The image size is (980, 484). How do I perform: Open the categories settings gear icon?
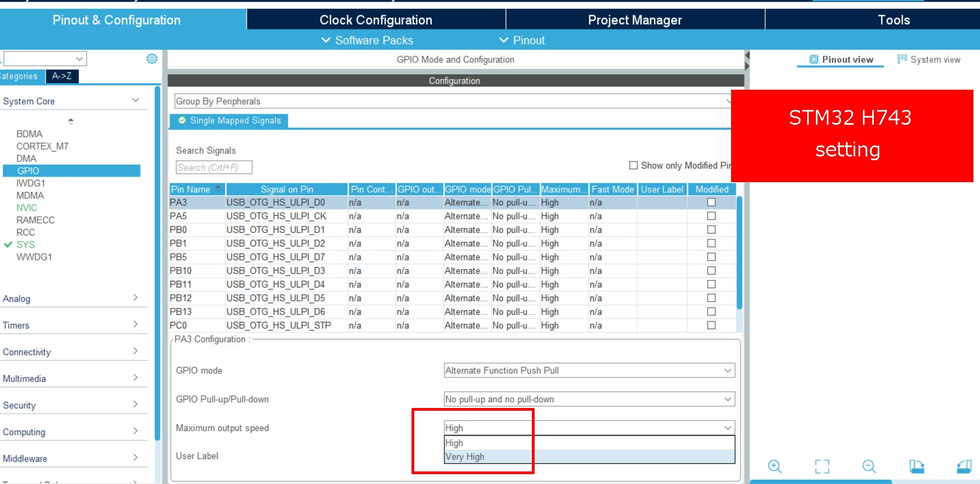tap(152, 59)
